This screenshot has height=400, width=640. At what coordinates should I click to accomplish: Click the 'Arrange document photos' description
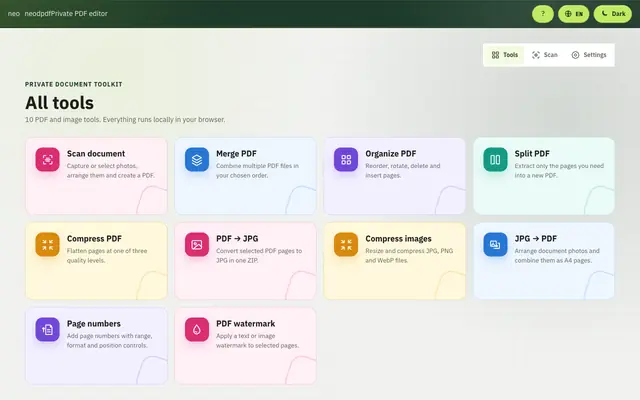click(557, 256)
